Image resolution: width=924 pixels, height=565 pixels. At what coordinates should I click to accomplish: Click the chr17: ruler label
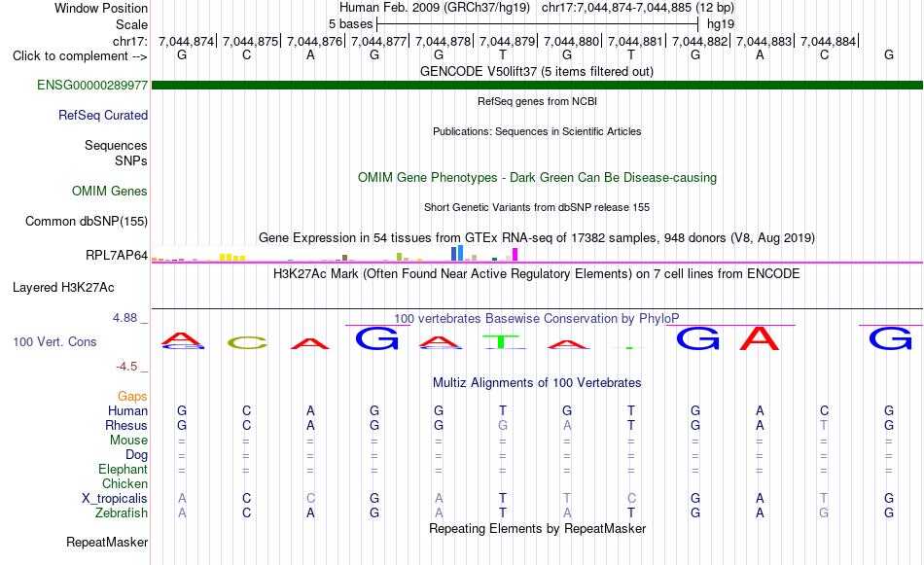pyautogui.click(x=130, y=41)
